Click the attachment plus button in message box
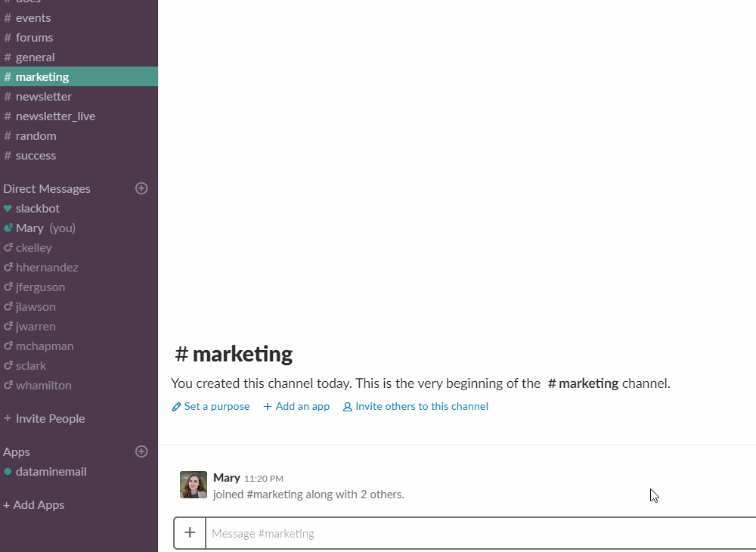Viewport: 756px width, 552px height. pos(190,532)
